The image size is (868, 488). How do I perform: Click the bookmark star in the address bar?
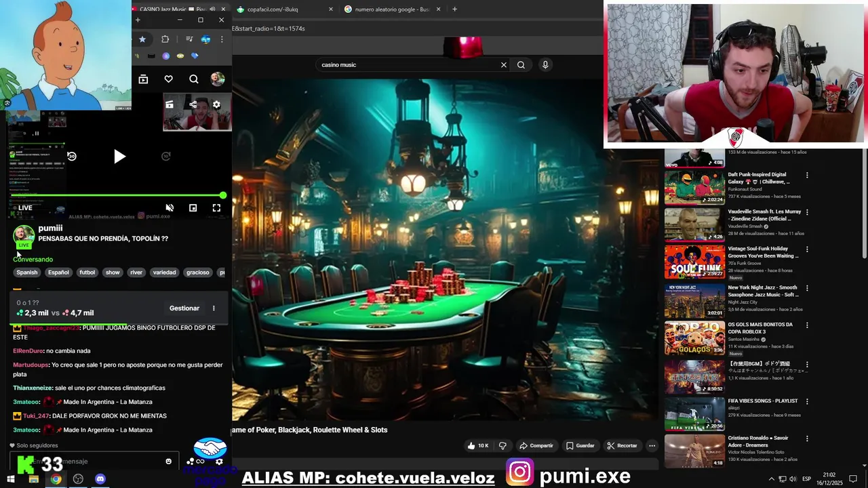tap(142, 39)
